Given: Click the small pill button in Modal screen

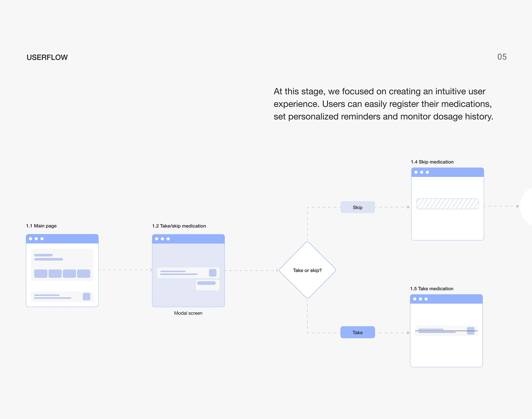Looking at the screenshot, I should 206,283.
